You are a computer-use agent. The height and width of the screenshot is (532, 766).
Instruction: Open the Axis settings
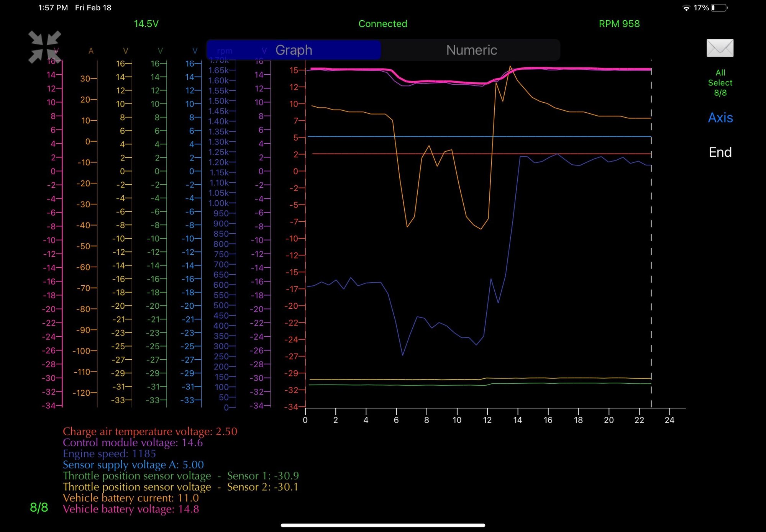coord(720,118)
